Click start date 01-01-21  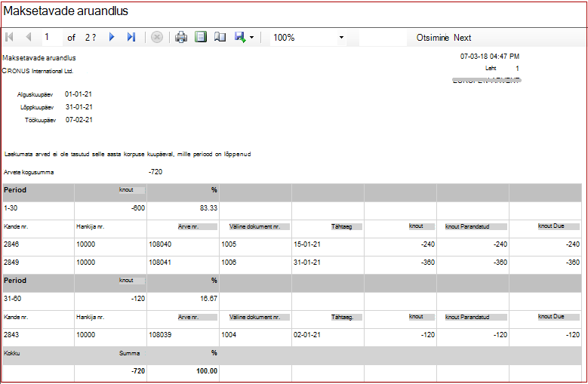point(79,94)
